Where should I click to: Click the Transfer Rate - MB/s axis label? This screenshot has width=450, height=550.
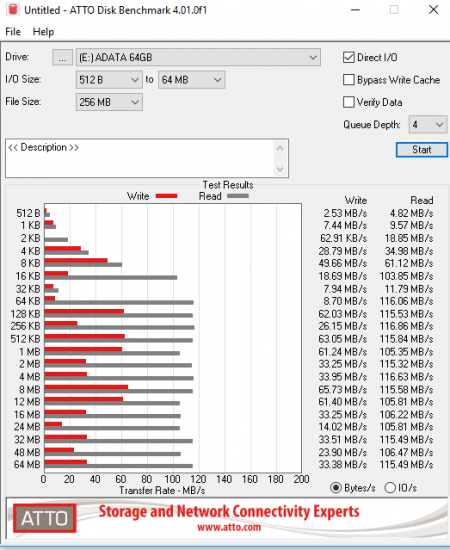click(162, 490)
